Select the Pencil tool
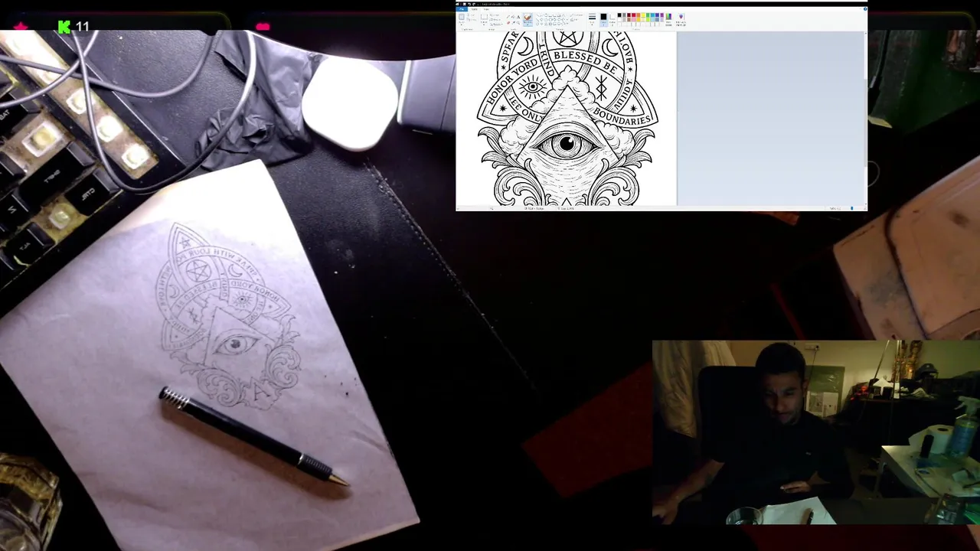This screenshot has height=551, width=980. coord(508,17)
